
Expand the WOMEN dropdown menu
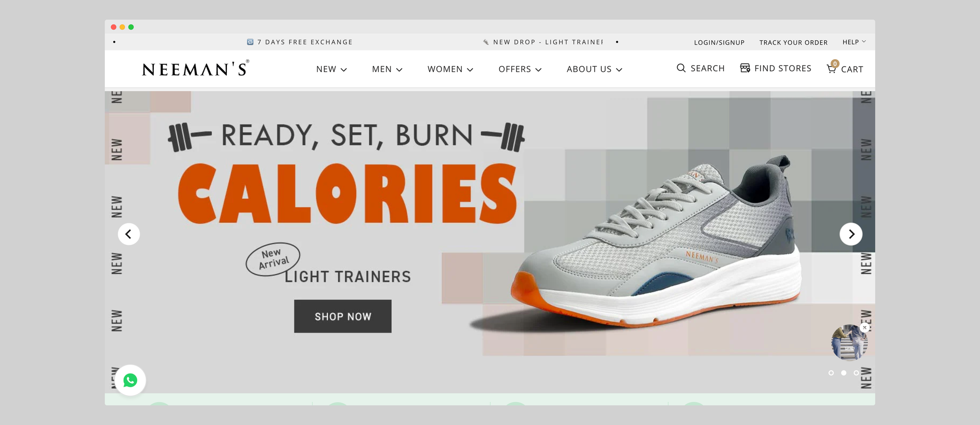coord(450,69)
